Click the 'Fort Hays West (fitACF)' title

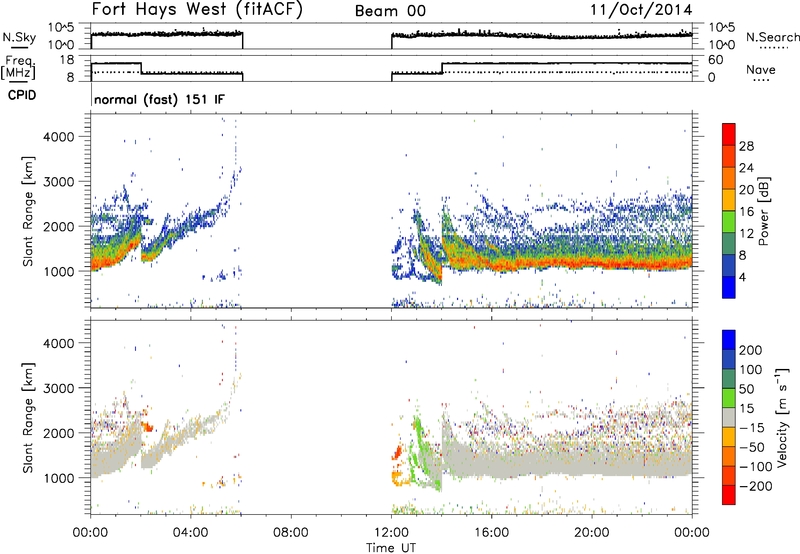pos(197,9)
